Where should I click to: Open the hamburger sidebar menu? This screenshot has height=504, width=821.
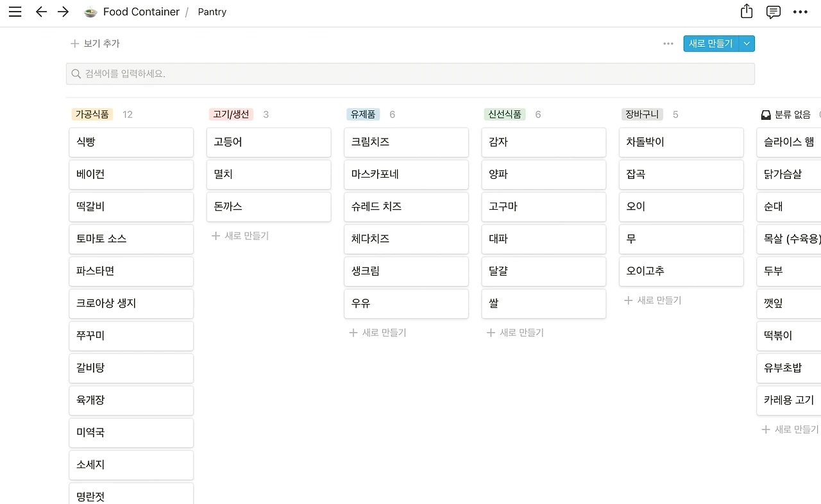click(x=15, y=12)
